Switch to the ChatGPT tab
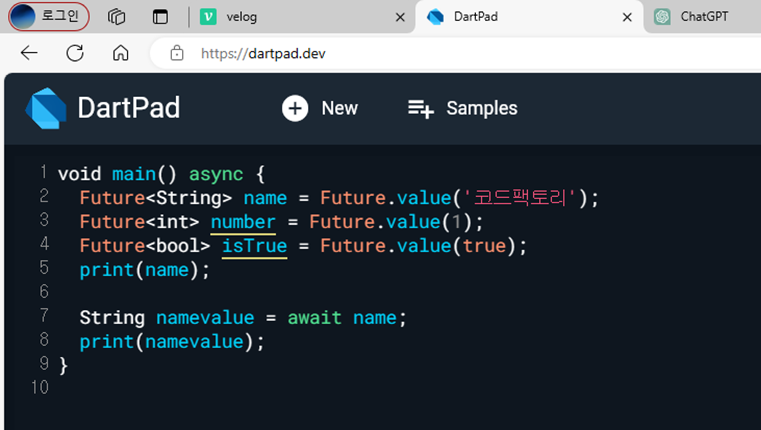The width and height of the screenshot is (761, 430). tap(704, 17)
